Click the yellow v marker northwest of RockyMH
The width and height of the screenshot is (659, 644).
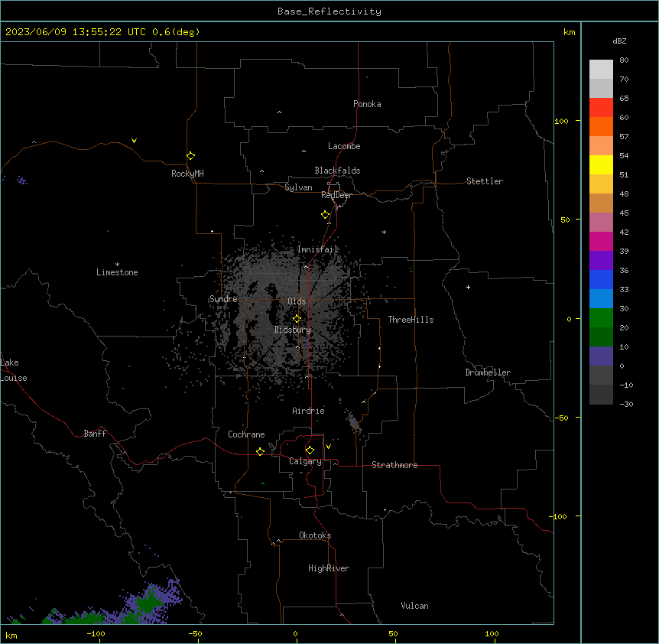[134, 141]
